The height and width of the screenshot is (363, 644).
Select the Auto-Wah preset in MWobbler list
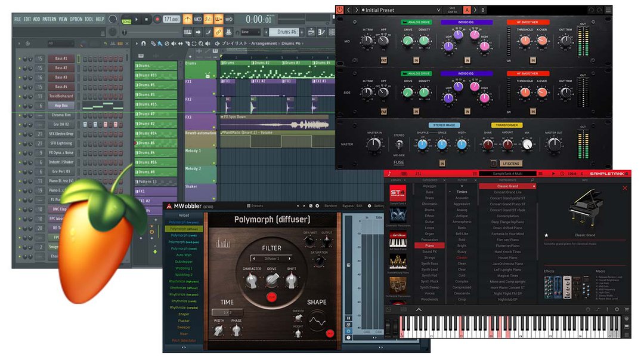tap(183, 255)
